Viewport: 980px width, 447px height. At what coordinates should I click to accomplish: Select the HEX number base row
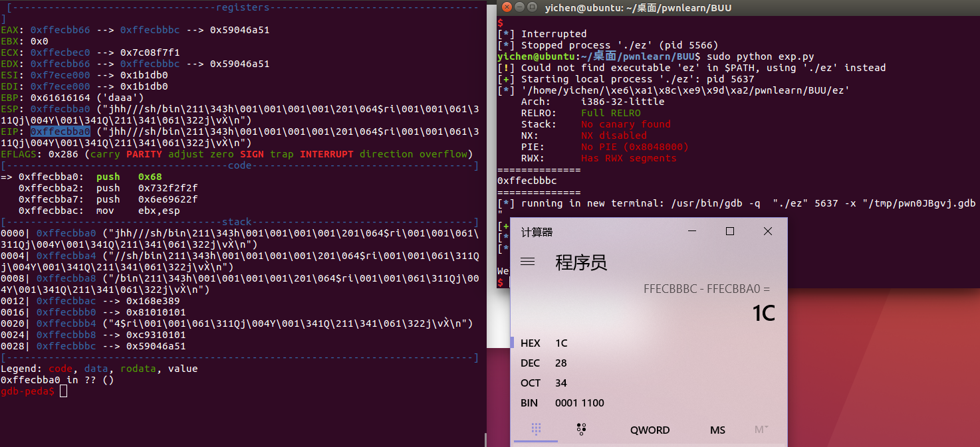(x=648, y=343)
